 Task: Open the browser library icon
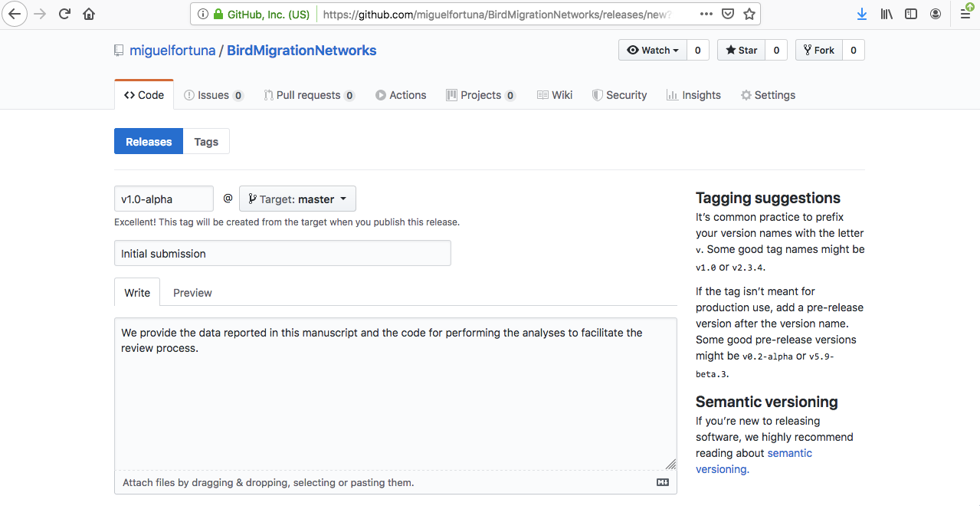[x=887, y=14]
